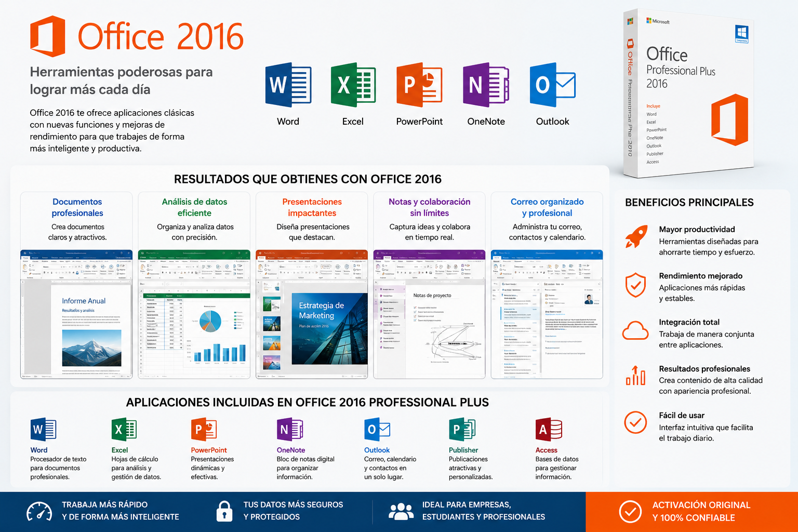Click the Access name in the applications list

click(x=546, y=450)
